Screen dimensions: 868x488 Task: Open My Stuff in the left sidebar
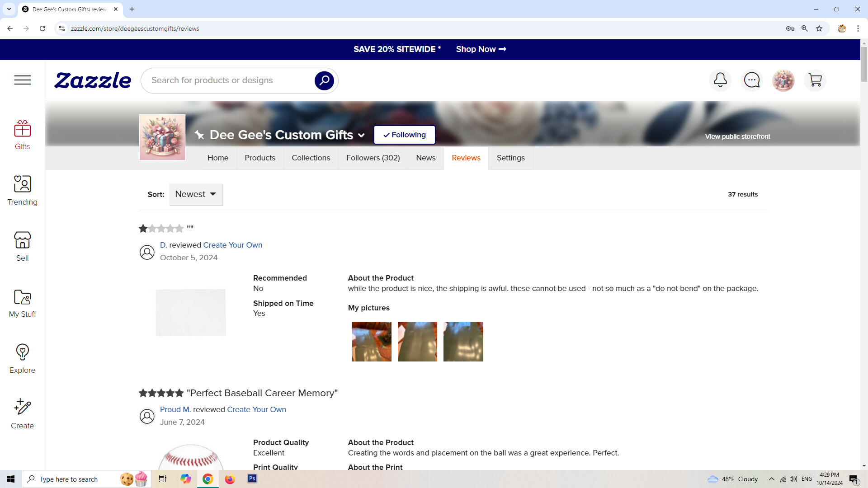(22, 303)
